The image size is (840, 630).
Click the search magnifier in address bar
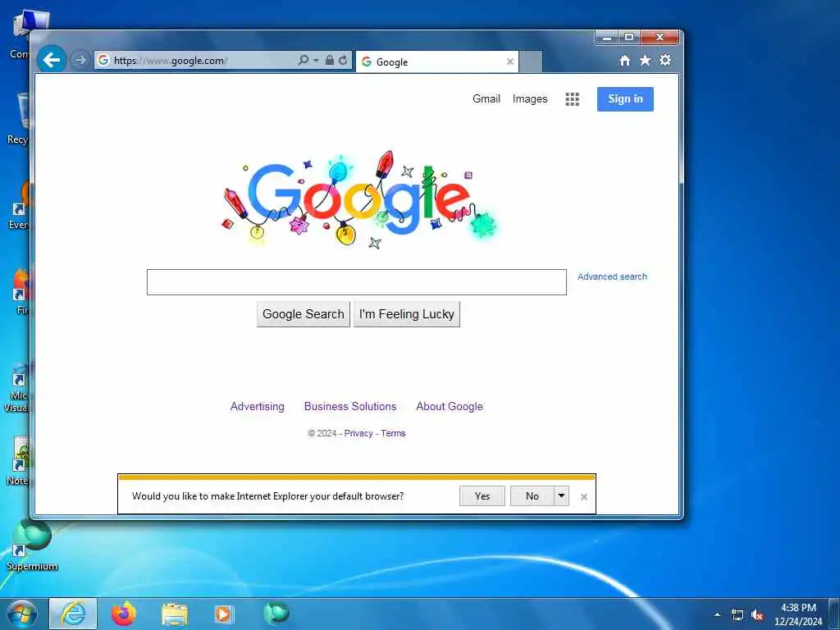[304, 61]
